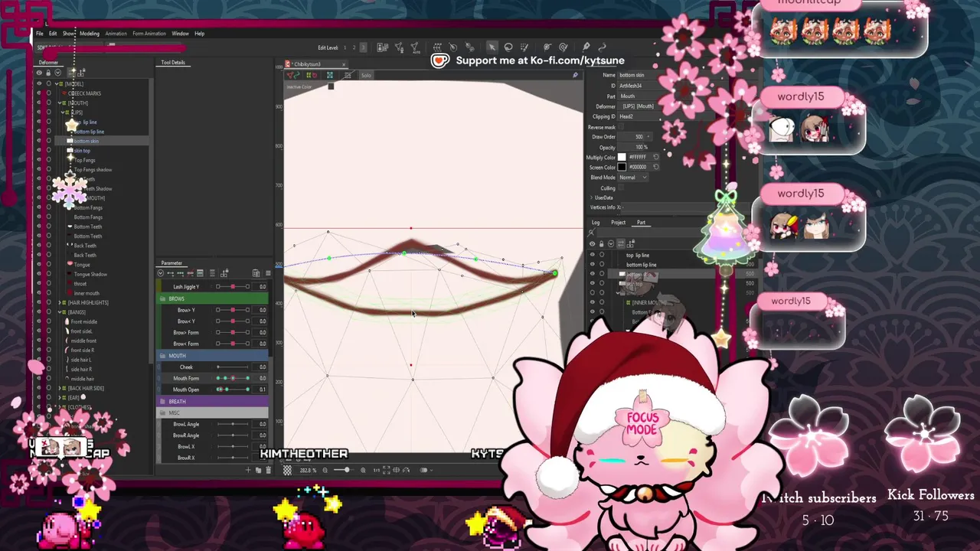Expand the [BACK HAIR SIDE] node
The height and width of the screenshot is (551, 980).
61,388
